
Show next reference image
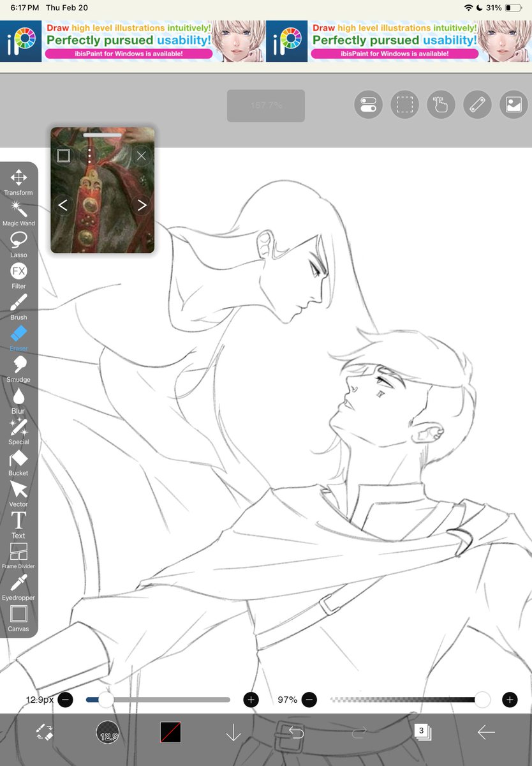click(x=142, y=205)
